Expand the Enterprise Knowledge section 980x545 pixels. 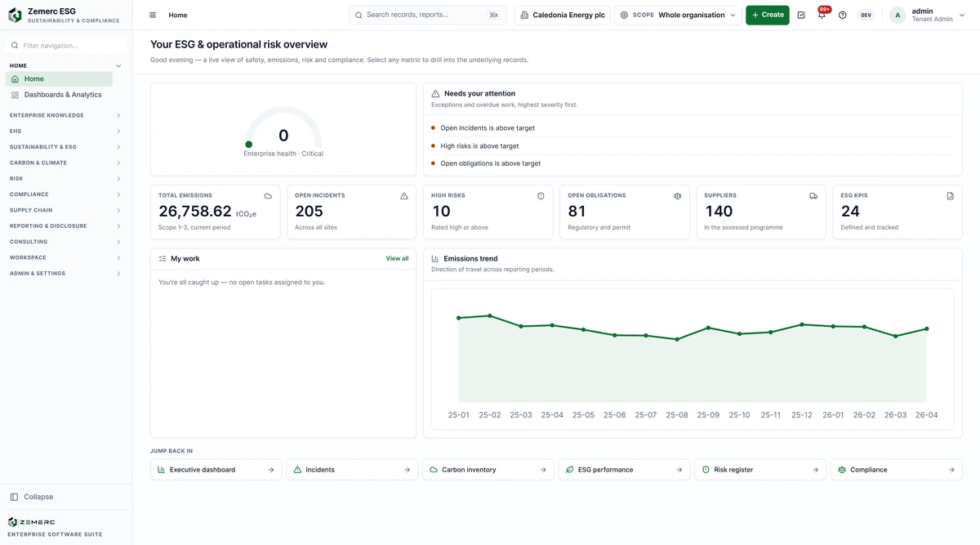click(x=65, y=115)
